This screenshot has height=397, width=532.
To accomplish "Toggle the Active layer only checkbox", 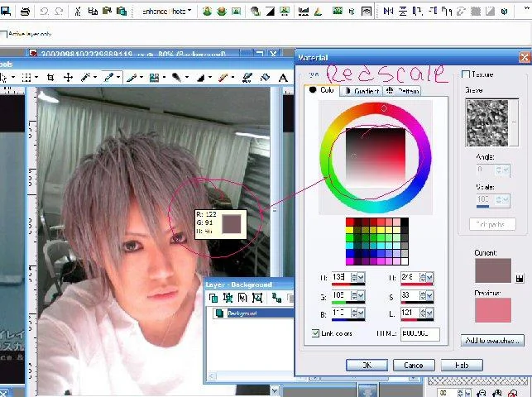I will click(x=3, y=34).
